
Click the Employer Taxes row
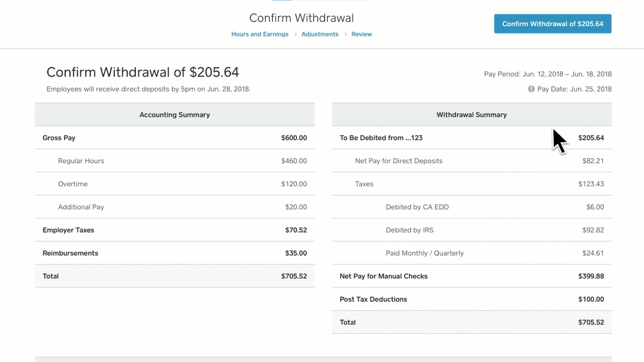coord(174,230)
